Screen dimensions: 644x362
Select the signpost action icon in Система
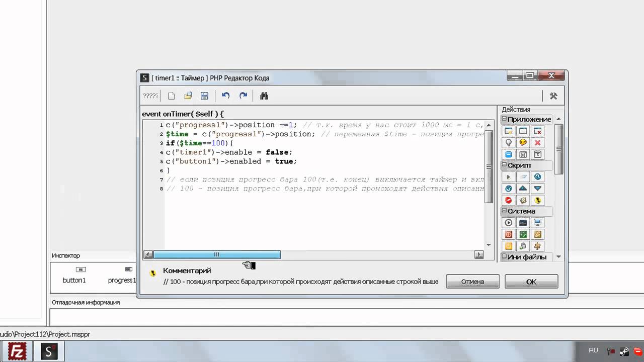point(538,246)
